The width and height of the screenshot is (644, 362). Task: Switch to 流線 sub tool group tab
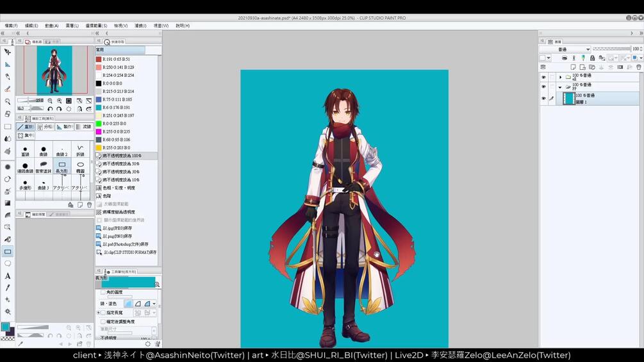click(84, 127)
